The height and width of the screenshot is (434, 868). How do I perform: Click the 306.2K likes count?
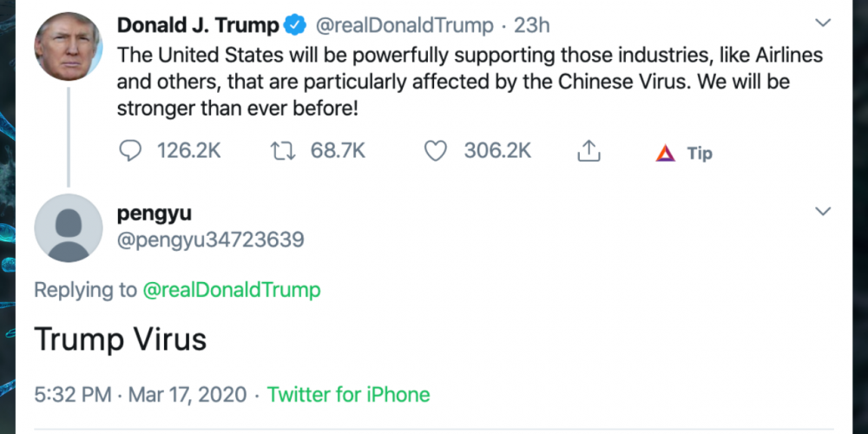(x=496, y=152)
